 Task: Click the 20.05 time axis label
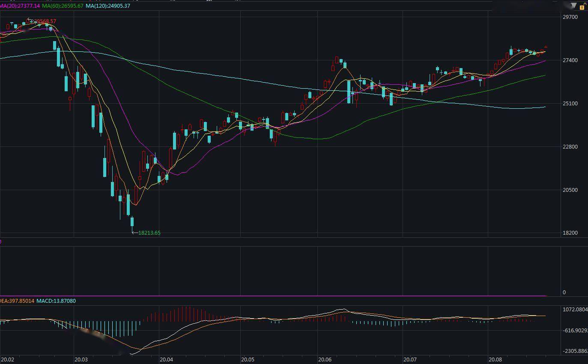click(x=248, y=360)
